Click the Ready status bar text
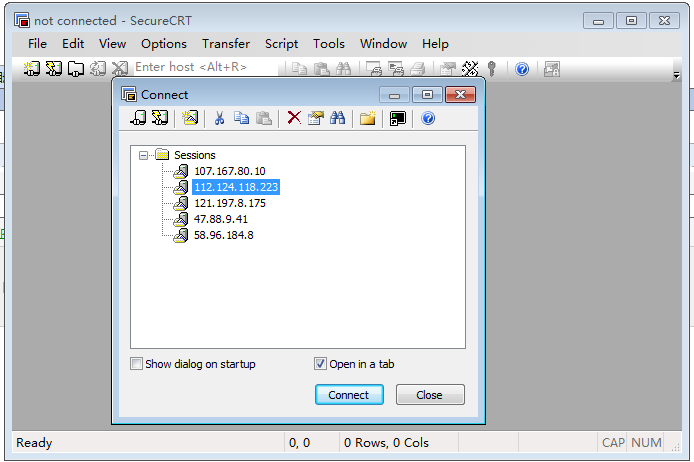694x462 pixels. tap(34, 443)
